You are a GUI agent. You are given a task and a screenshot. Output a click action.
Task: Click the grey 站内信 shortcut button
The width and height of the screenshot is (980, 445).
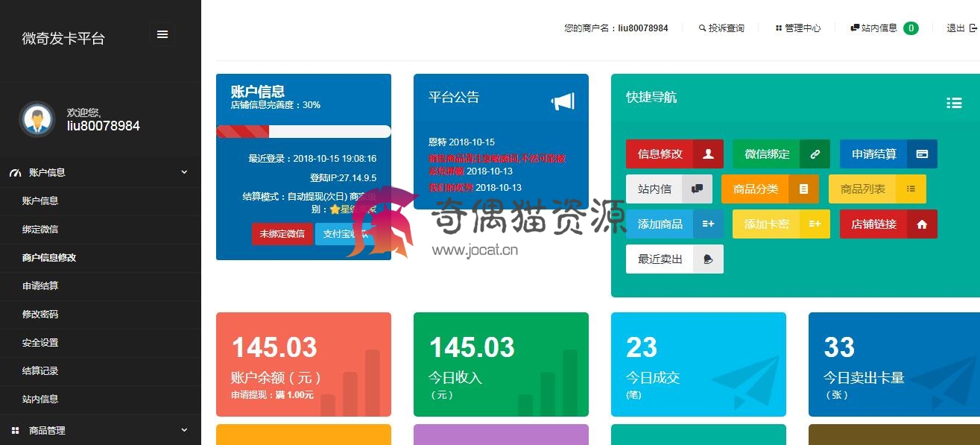[669, 189]
